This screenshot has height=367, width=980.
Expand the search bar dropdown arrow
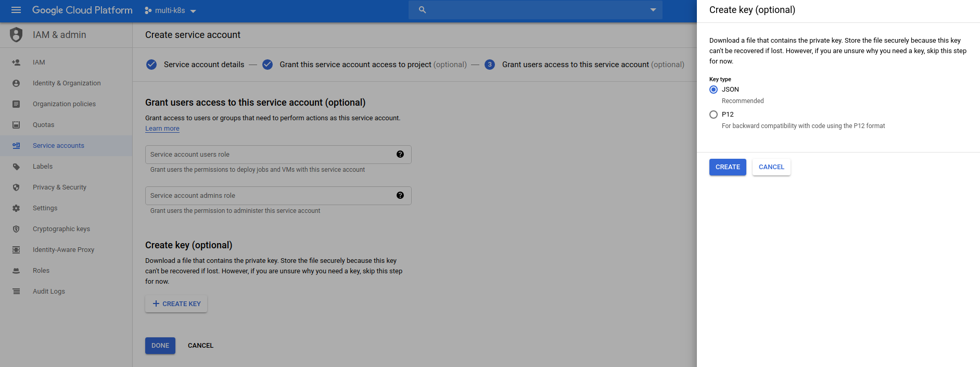click(x=653, y=10)
